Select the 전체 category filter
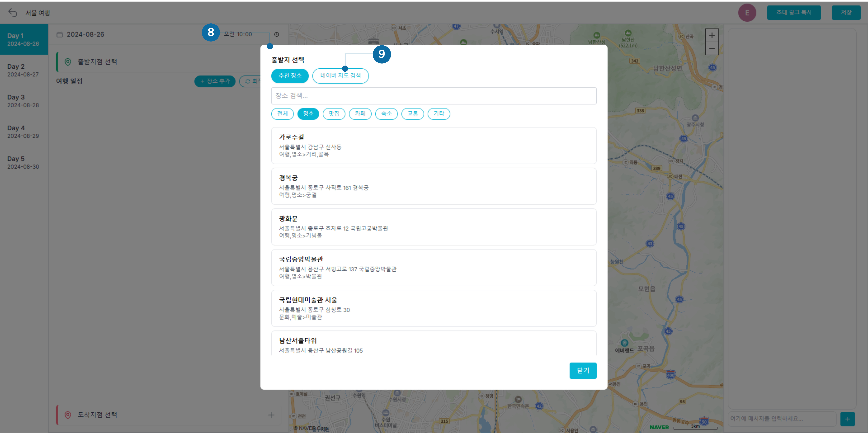Viewport: 868px width, 434px height. tap(282, 114)
